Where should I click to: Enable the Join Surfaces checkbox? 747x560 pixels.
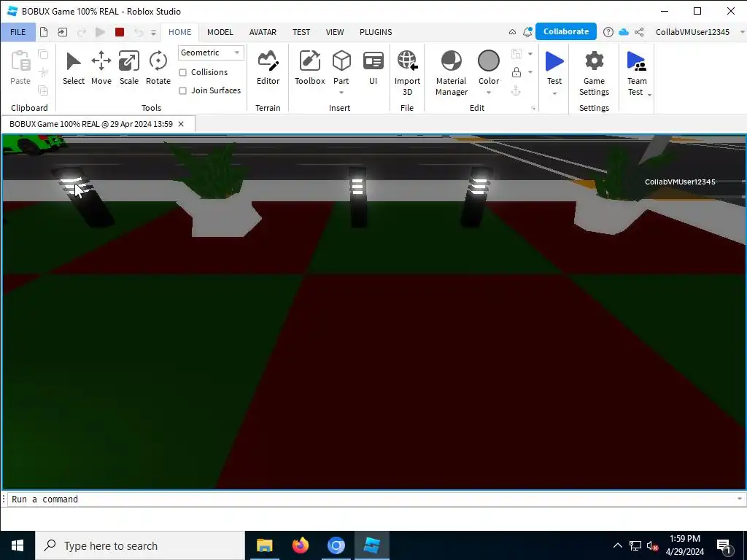pos(182,90)
